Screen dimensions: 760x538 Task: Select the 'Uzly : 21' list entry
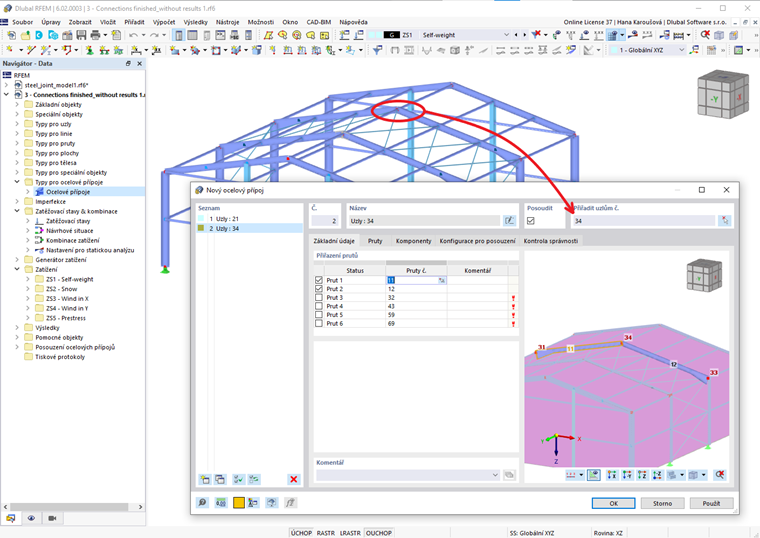pos(250,219)
